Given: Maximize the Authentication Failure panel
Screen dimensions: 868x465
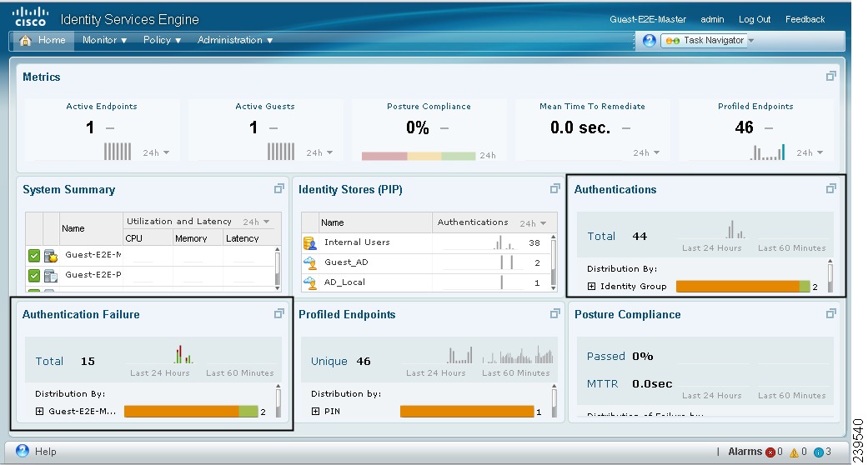Looking at the screenshot, I should tap(279, 314).
